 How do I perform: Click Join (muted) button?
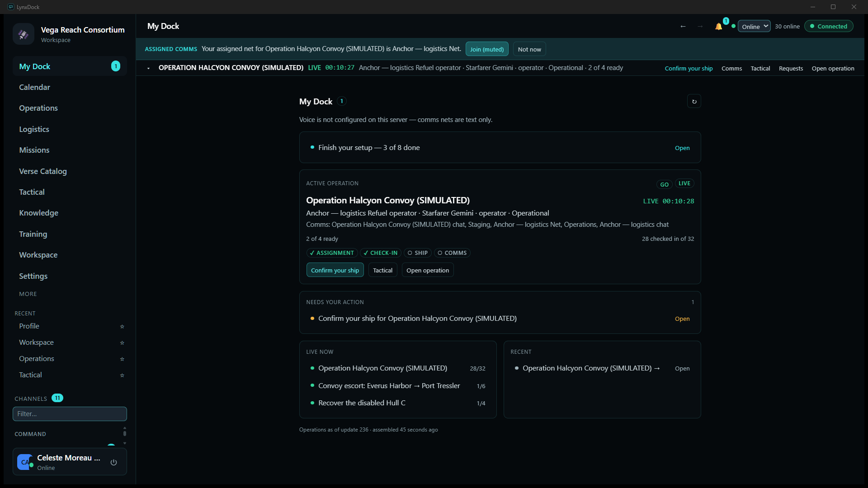(x=487, y=49)
